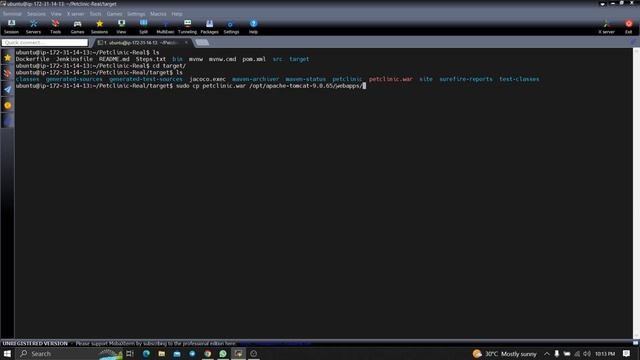Open the Help menu
640x360 pixels.
177,14
